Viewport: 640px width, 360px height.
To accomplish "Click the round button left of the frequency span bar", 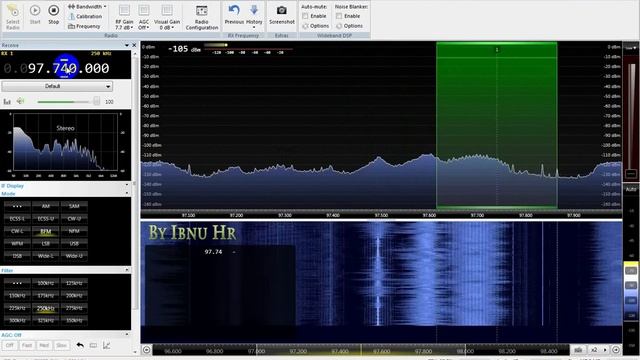I will (x=147, y=350).
